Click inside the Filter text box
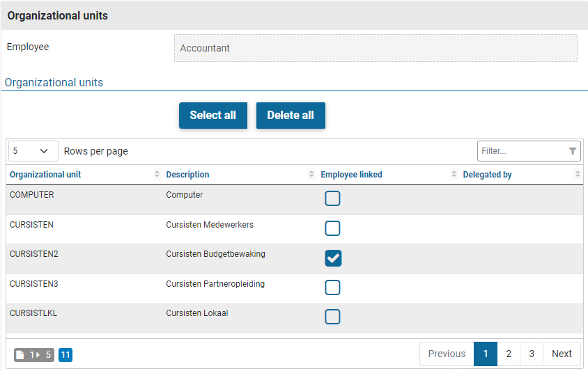The width and height of the screenshot is (588, 371). pos(521,151)
